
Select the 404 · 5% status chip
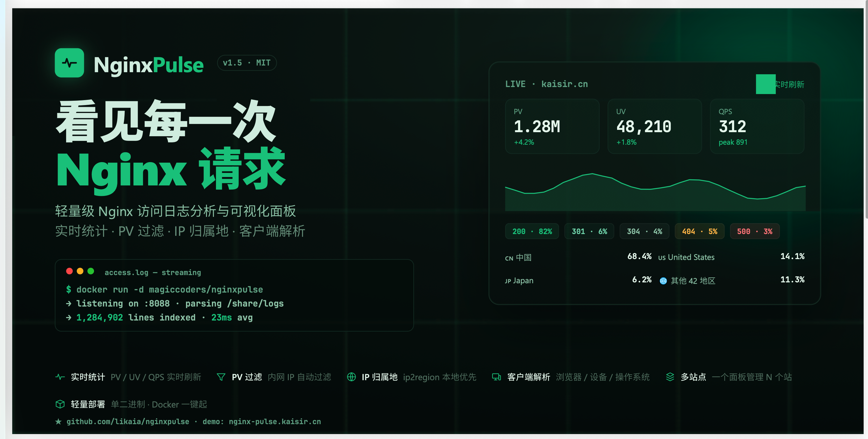point(699,231)
